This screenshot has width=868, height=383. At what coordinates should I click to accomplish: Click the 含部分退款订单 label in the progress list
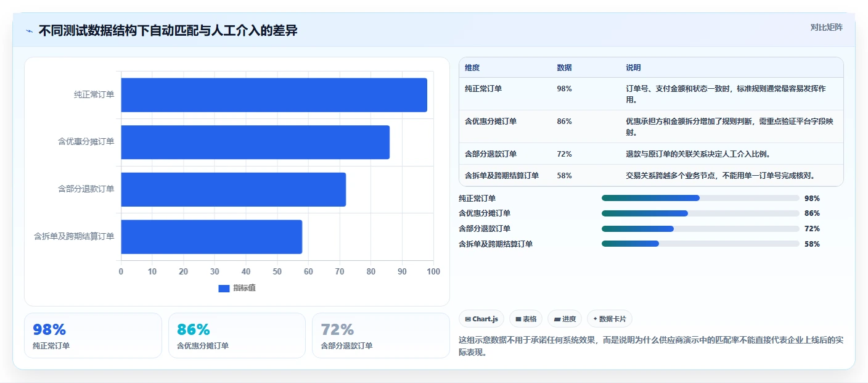click(x=485, y=229)
